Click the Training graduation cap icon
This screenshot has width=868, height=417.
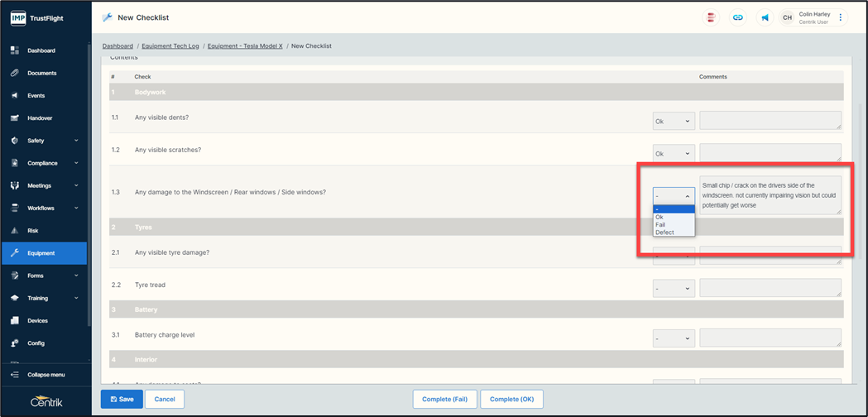(x=15, y=298)
